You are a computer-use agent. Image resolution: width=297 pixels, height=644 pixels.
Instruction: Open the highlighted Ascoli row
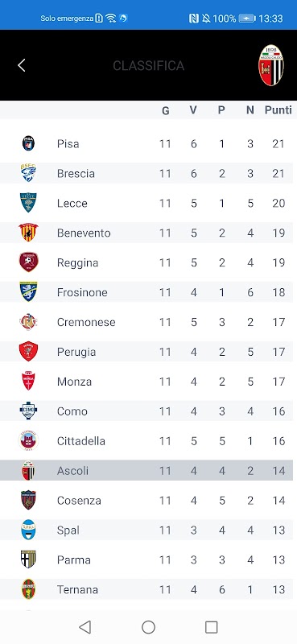click(x=146, y=470)
